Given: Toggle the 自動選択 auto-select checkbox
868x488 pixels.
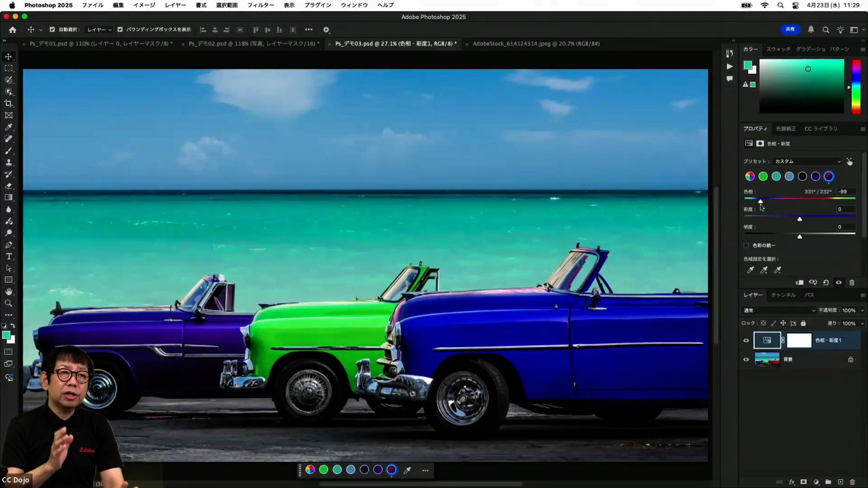Looking at the screenshot, I should (x=52, y=30).
